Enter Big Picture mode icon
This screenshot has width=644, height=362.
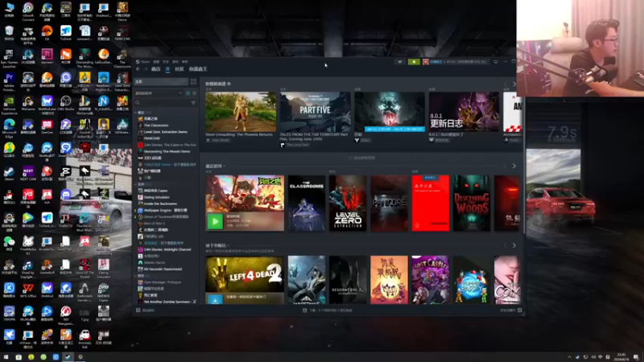[496, 62]
